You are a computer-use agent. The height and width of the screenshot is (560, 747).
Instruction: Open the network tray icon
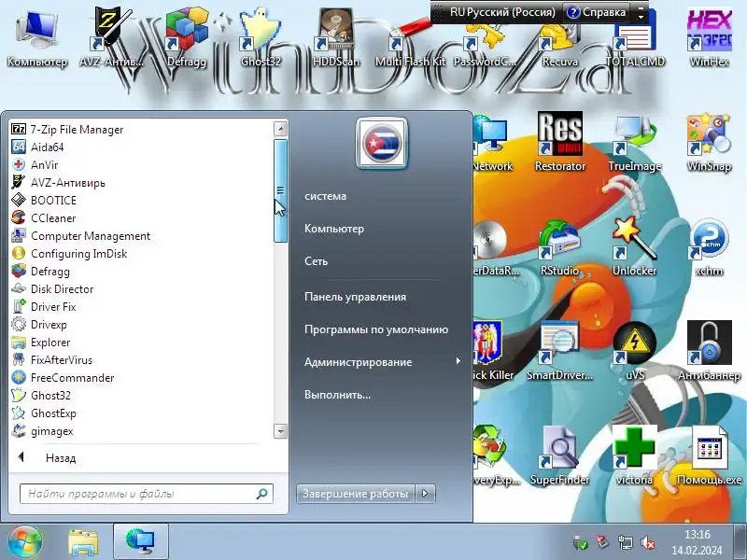pos(625,543)
